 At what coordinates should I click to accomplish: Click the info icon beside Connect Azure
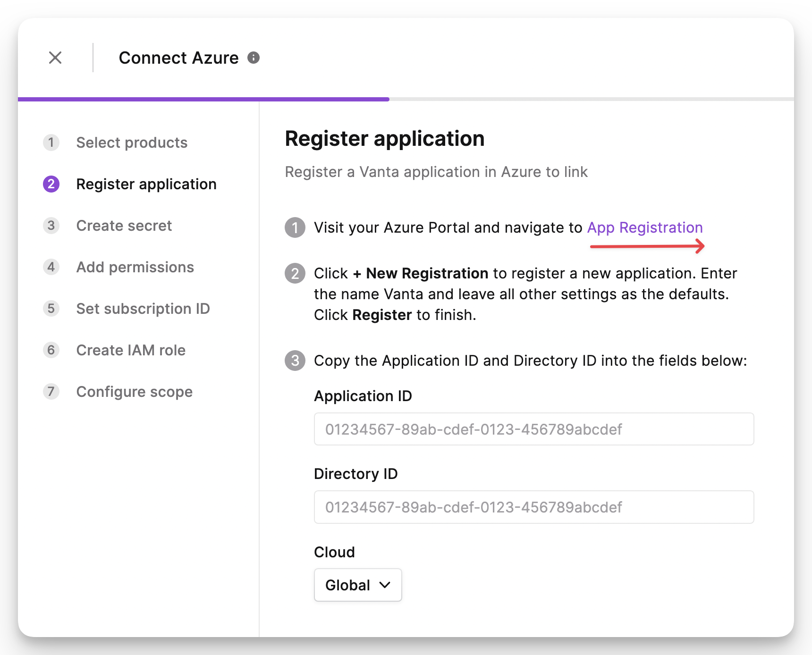pyautogui.click(x=254, y=58)
